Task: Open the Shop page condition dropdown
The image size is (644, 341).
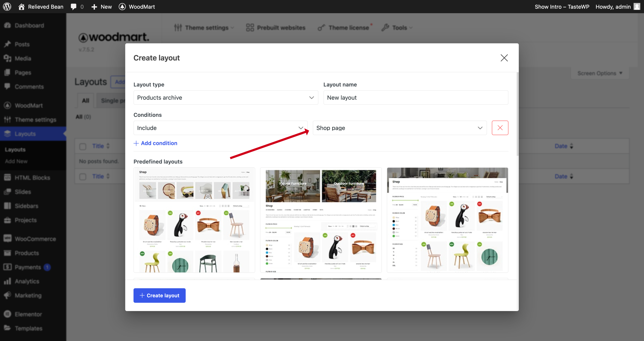Action: coord(400,128)
